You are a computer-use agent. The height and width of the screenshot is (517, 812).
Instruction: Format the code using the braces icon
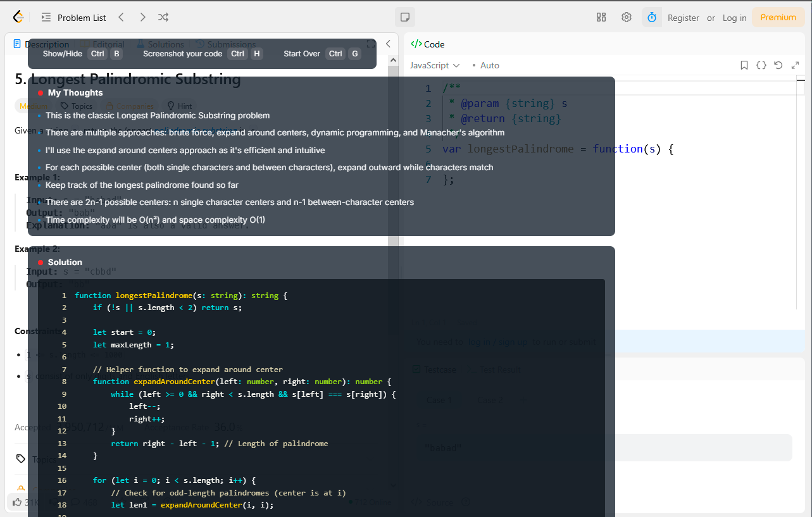[x=761, y=65]
